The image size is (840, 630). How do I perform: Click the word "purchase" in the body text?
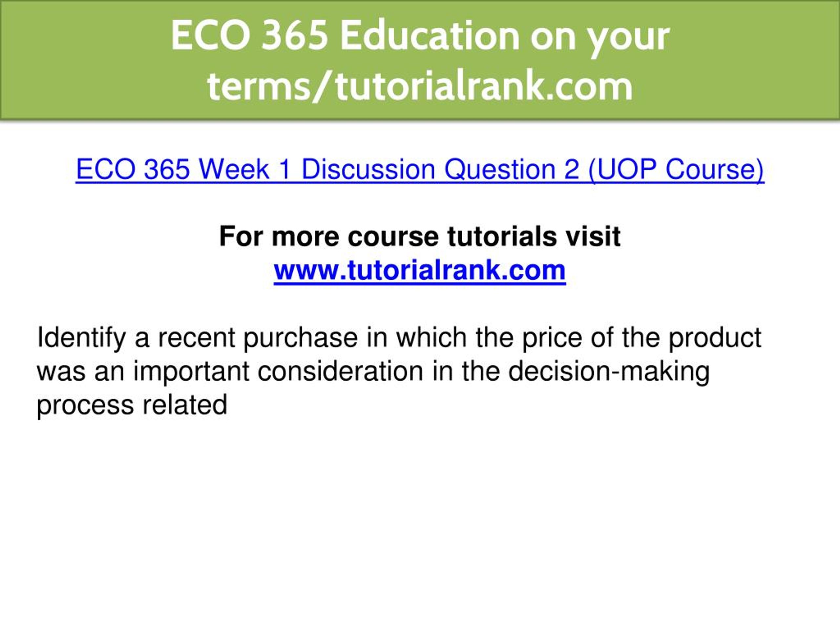pyautogui.click(x=300, y=338)
